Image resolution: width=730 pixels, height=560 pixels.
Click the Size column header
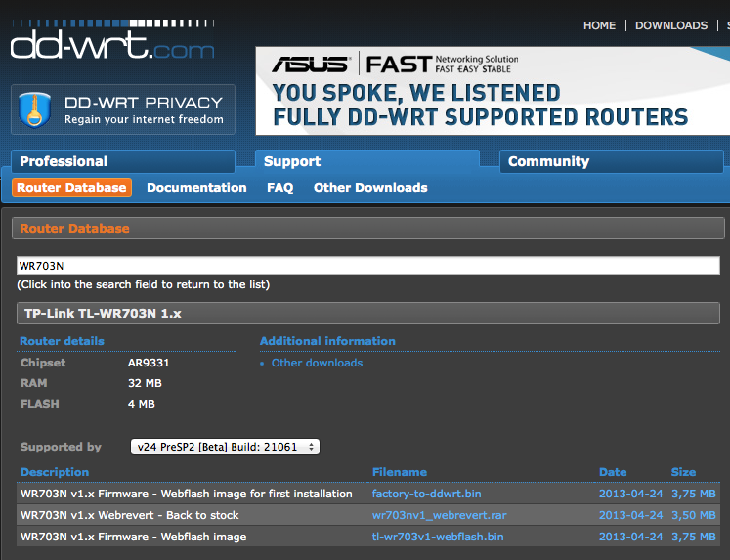[x=683, y=472]
